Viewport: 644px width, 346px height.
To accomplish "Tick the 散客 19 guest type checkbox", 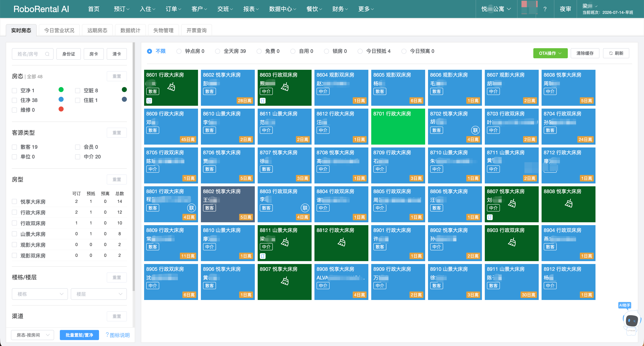I will coord(15,147).
